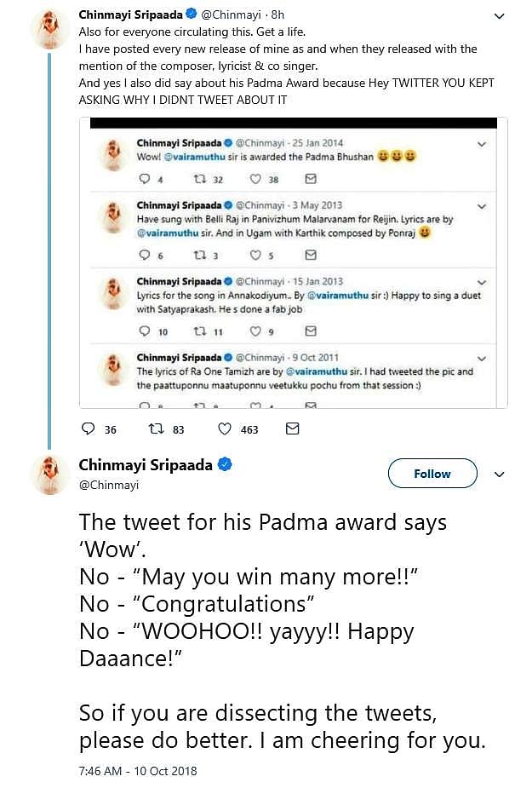532x788 pixels.
Task: Reply to the 3 May 2013 tweet
Action: [x=144, y=255]
